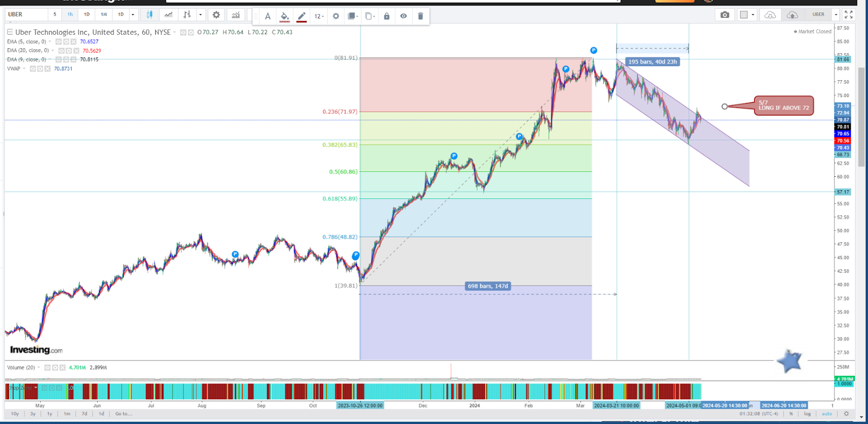Save chart layout with cloud upload icon
This screenshot has height=424, width=868.
click(793, 15)
